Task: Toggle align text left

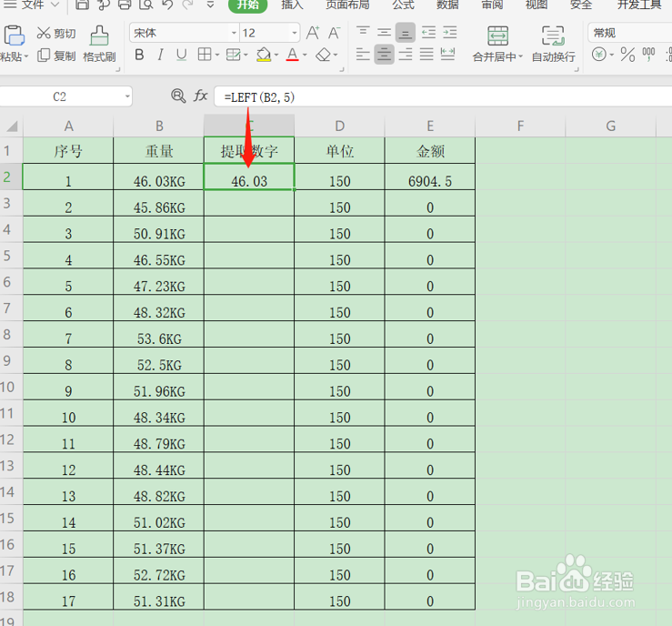Action: click(363, 54)
